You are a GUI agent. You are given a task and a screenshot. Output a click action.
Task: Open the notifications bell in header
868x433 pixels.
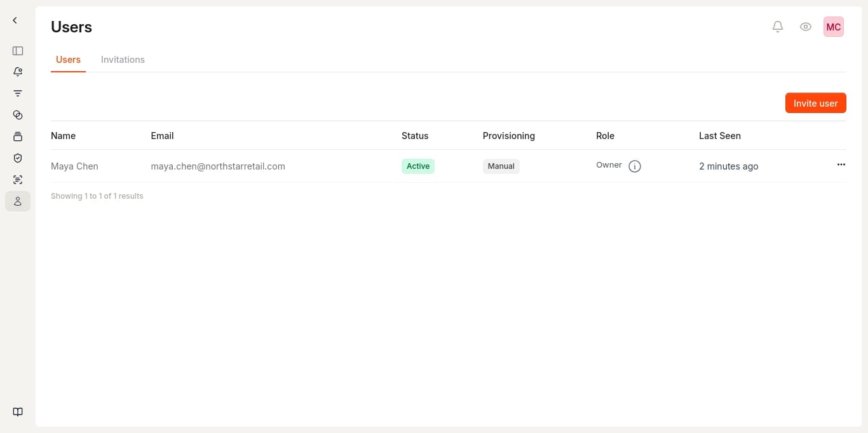pos(778,27)
